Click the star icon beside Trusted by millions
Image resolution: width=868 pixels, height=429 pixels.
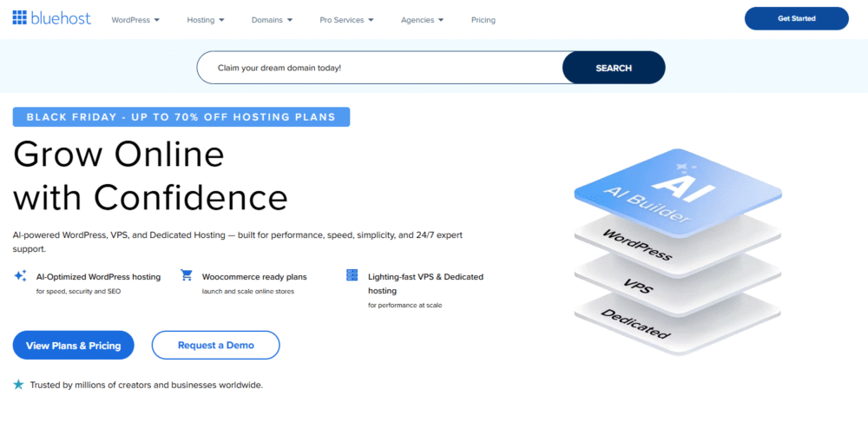(18, 384)
